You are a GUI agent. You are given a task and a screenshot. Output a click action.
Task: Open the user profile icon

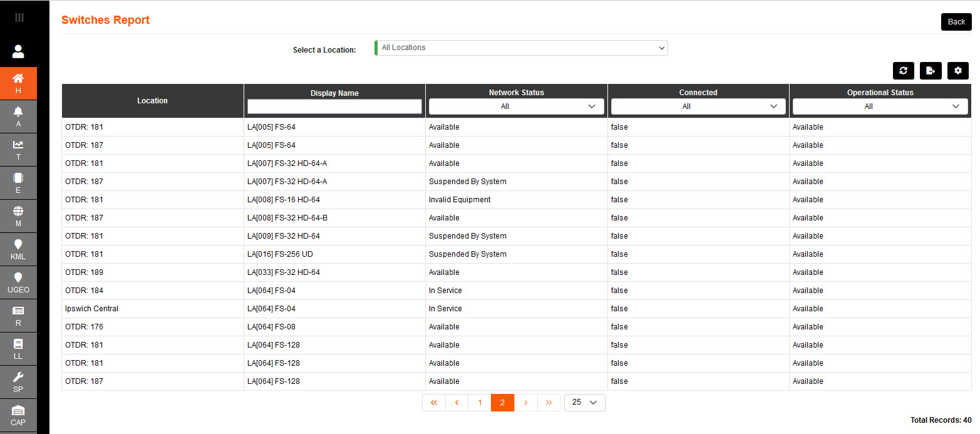18,51
